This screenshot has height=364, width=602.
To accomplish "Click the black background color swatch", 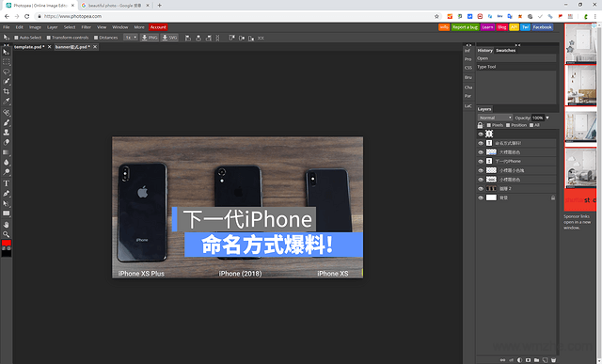I will [x=7, y=253].
